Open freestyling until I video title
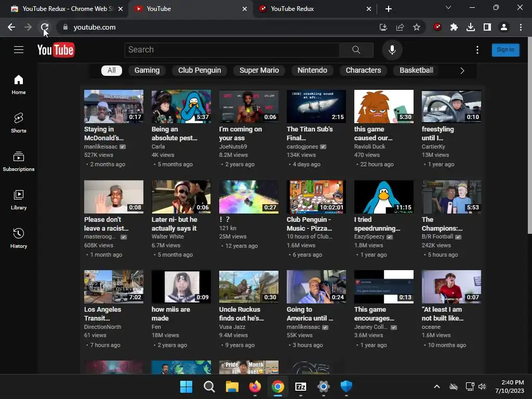The width and height of the screenshot is (532, 399). (x=437, y=134)
